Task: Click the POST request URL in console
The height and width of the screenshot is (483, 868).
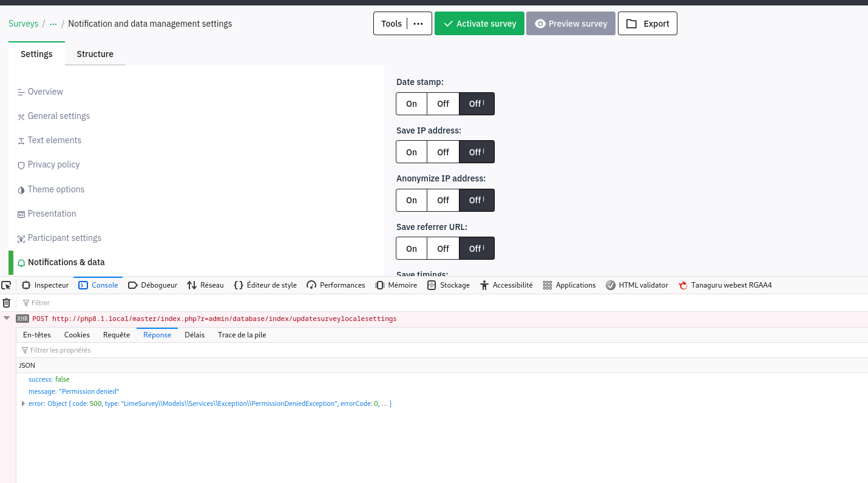Action: pos(225,319)
